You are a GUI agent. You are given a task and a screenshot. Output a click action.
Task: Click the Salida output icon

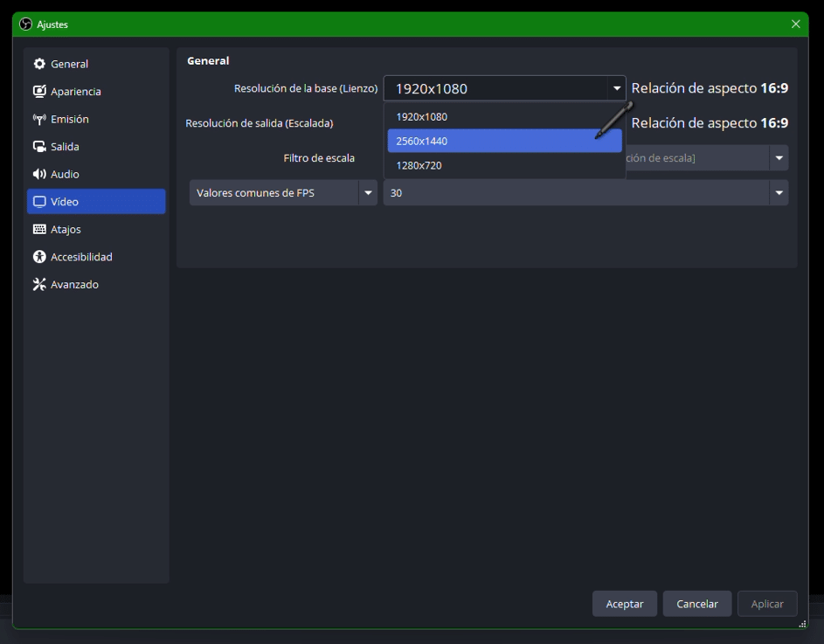(39, 147)
